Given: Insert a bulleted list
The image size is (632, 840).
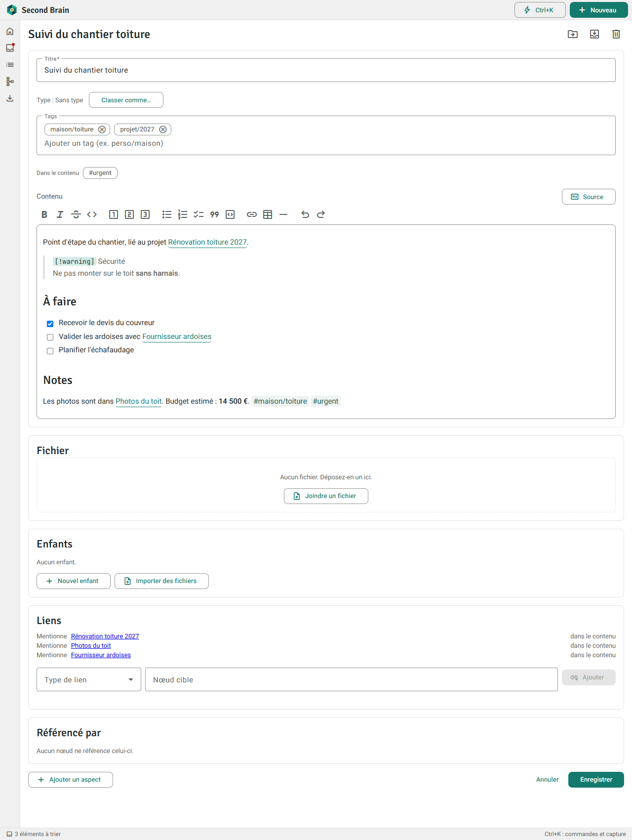Looking at the screenshot, I should [167, 214].
